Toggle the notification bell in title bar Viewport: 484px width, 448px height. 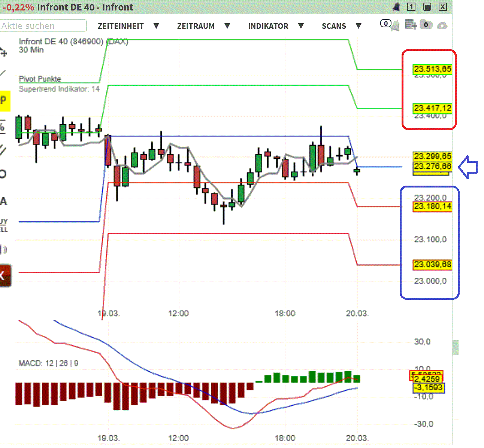pos(396,7)
